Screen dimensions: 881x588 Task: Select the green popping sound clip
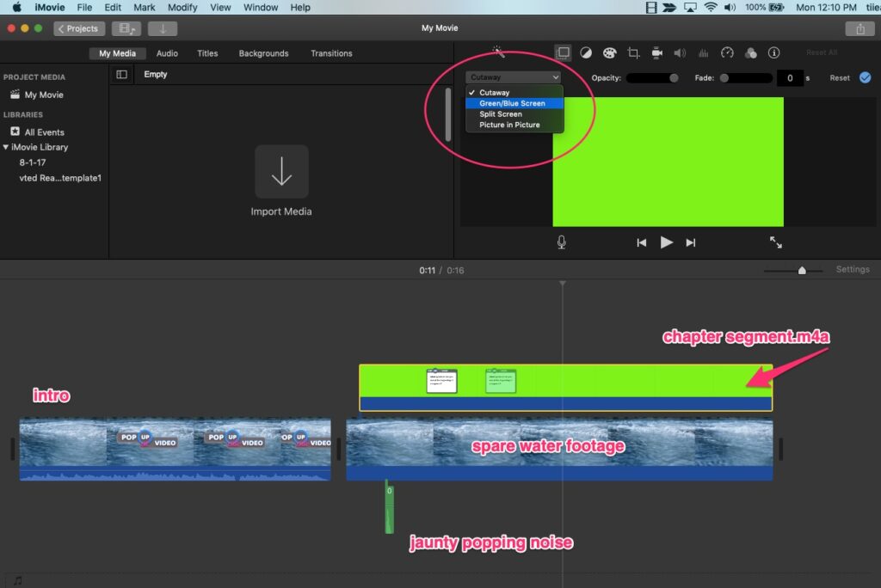pyautogui.click(x=389, y=509)
